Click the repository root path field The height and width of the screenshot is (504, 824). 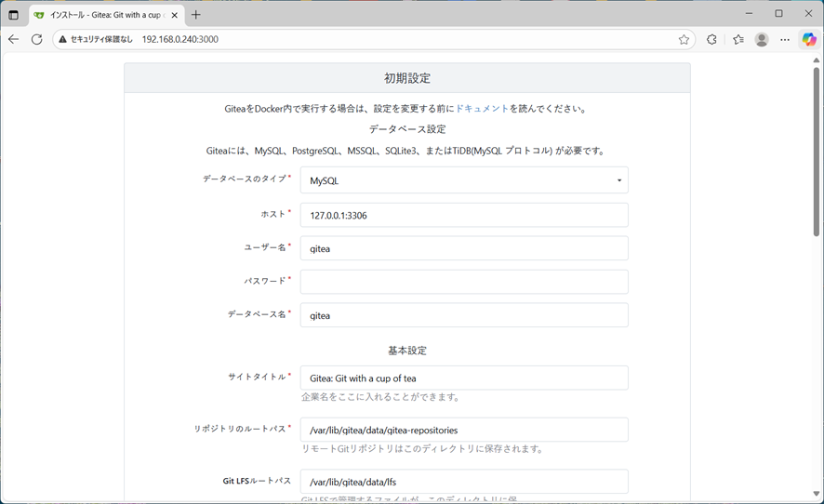(464, 430)
